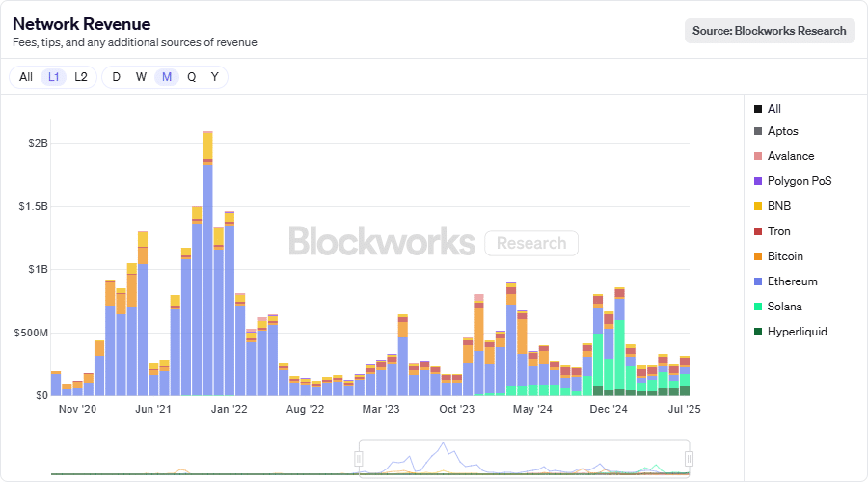Select the Yearly interval Y
Image resolution: width=868 pixels, height=482 pixels.
215,77
